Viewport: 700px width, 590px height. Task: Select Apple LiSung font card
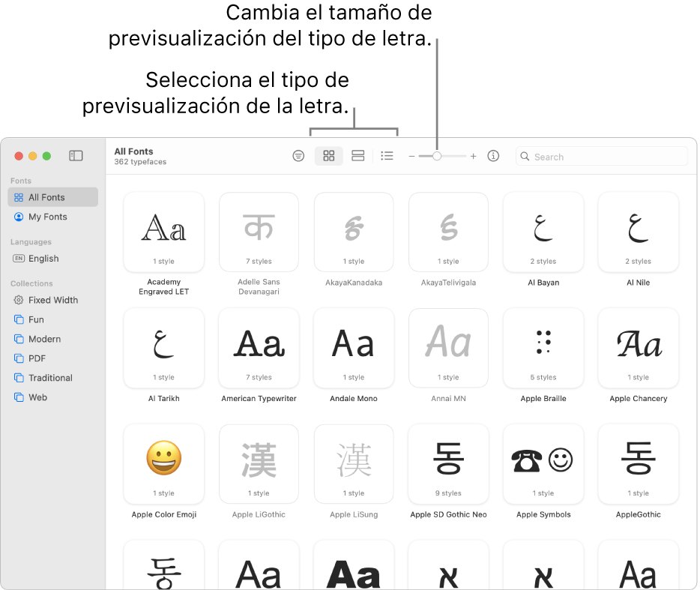pos(354,464)
